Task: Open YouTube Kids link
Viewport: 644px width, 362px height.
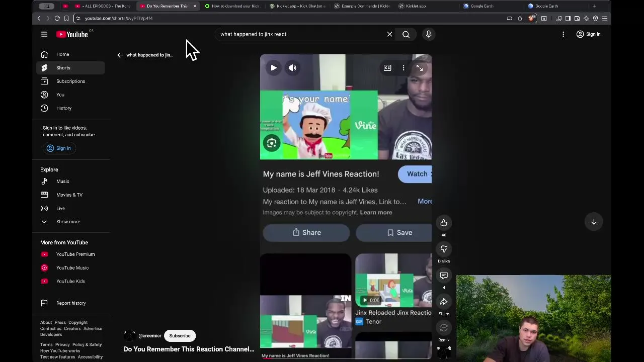Action: click(x=70, y=281)
